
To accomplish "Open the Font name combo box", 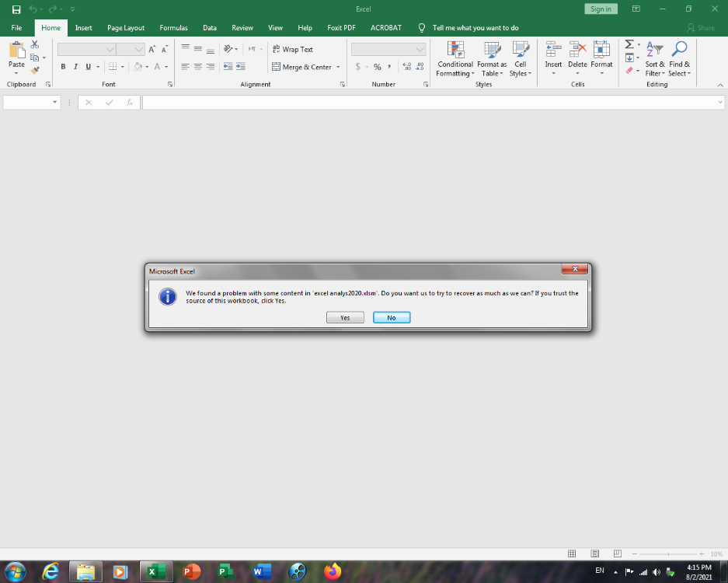I will 86,49.
